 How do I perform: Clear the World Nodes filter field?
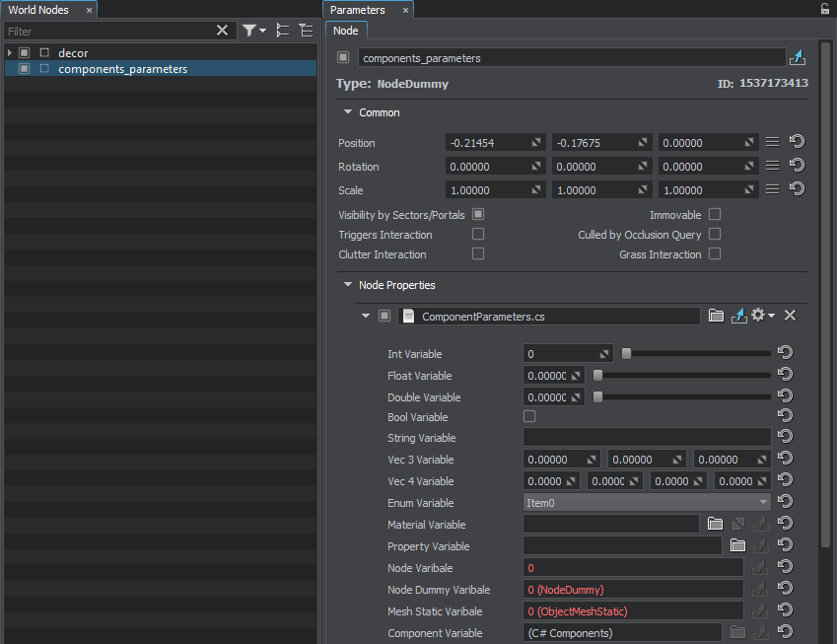(222, 31)
